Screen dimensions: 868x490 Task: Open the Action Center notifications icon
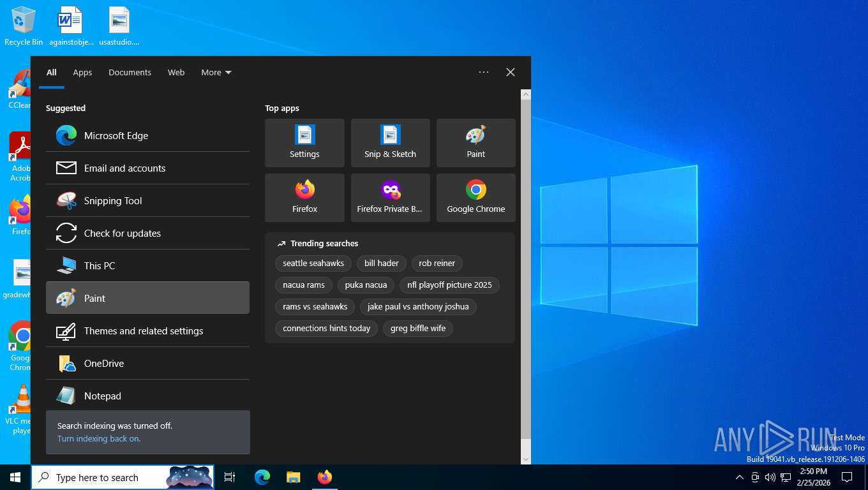click(847, 477)
